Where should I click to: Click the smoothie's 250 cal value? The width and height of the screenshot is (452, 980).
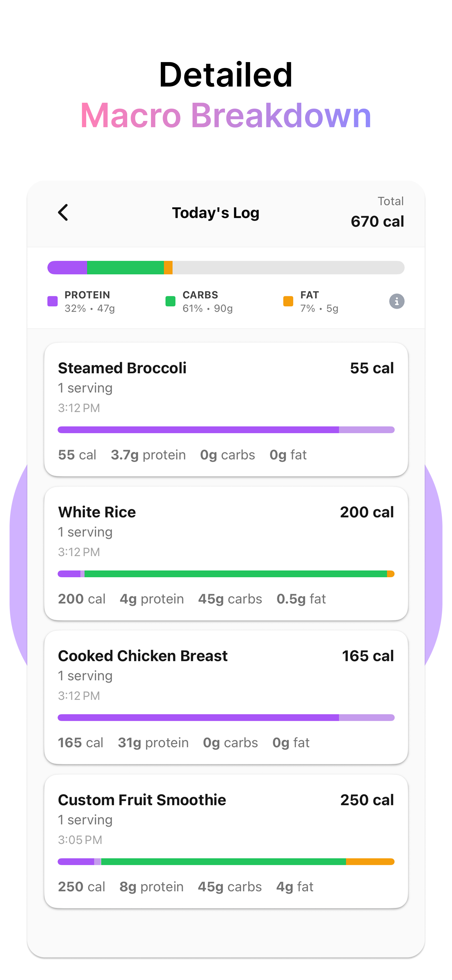pos(367,800)
